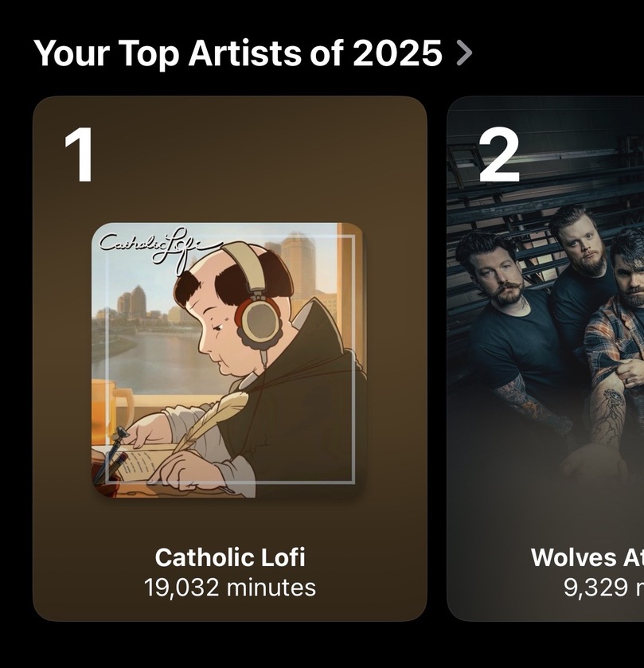Click the Wolves At artist name
Screen dimensions: 644x668
[x=586, y=557]
